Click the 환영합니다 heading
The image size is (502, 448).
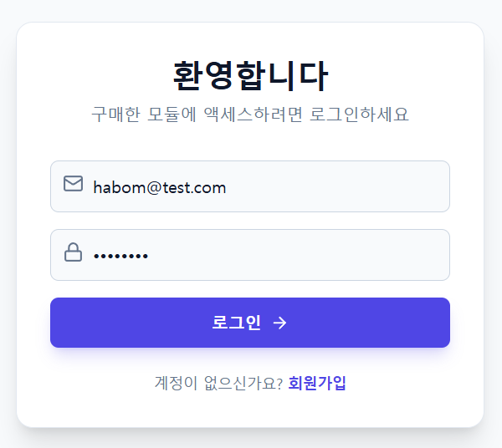coord(250,75)
